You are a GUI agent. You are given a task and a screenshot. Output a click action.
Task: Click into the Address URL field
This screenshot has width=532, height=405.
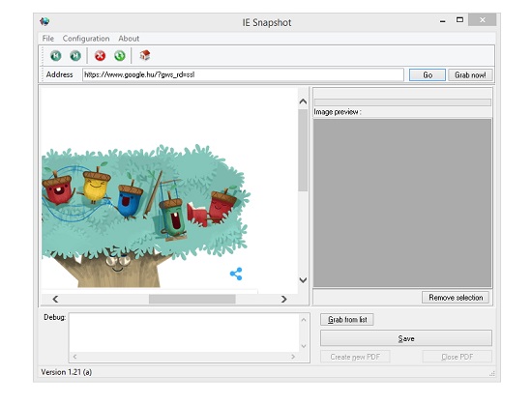click(x=243, y=74)
